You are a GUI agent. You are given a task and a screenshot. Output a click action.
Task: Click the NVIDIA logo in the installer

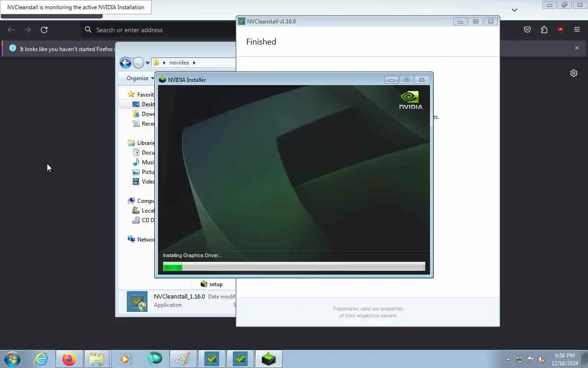[410, 100]
